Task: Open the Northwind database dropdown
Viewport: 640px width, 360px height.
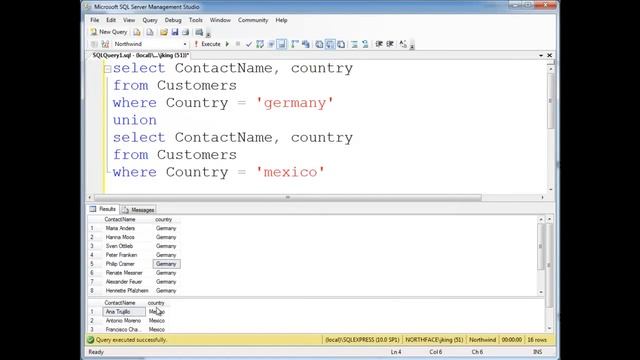Action: click(185, 44)
